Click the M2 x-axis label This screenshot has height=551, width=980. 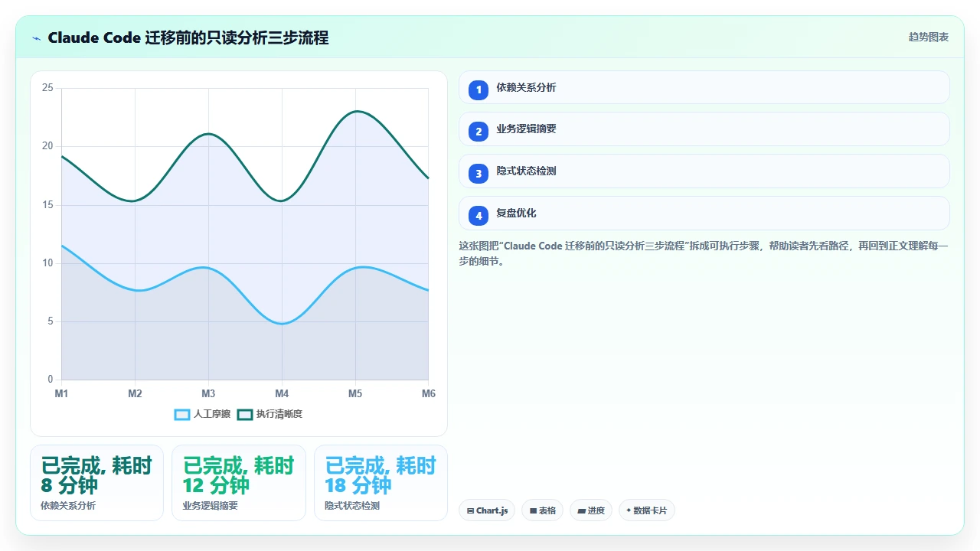[135, 393]
